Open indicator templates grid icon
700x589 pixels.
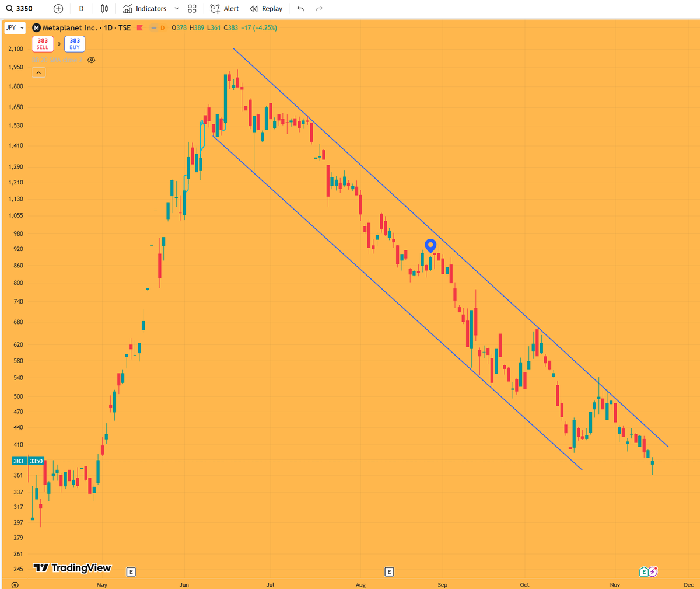click(x=192, y=9)
